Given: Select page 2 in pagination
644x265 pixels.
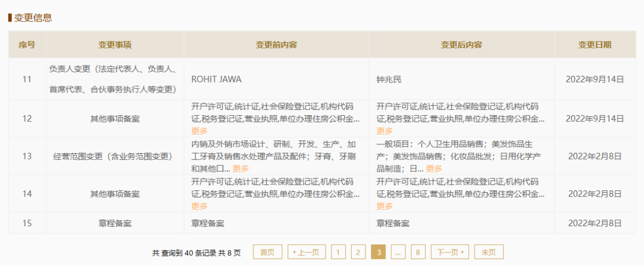Looking at the screenshot, I should [358, 252].
